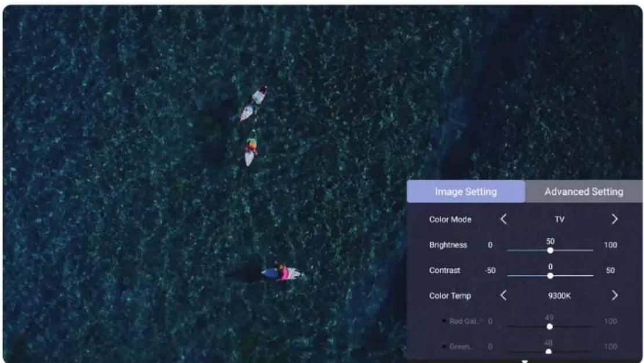This screenshot has height=363, width=644.
Task: Click the TV color mode value
Action: (559, 220)
